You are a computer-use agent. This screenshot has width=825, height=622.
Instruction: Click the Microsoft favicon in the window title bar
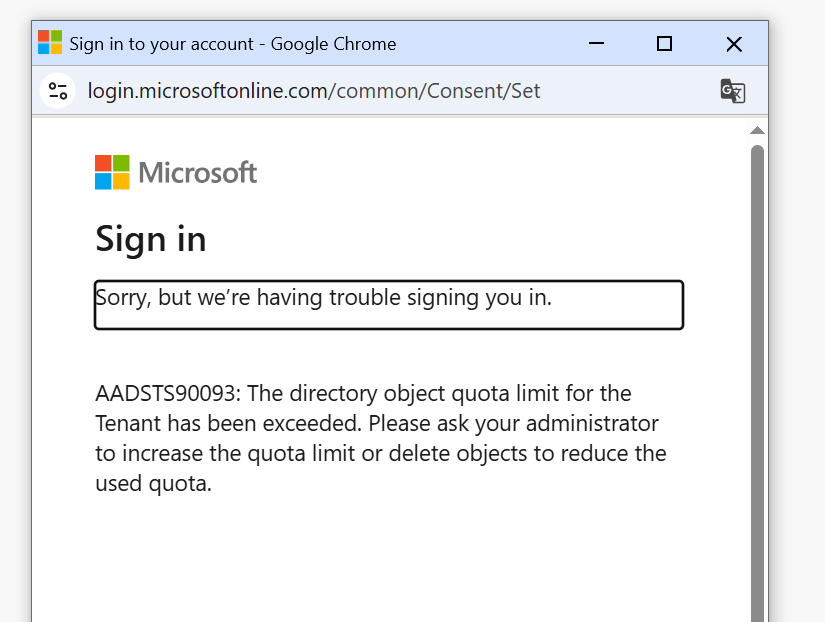[50, 43]
